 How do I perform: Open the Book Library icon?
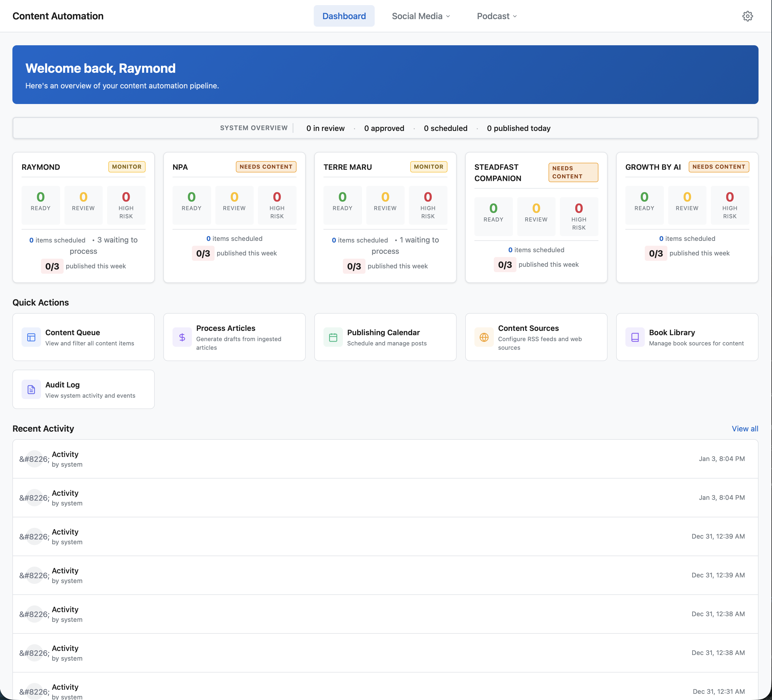point(635,337)
